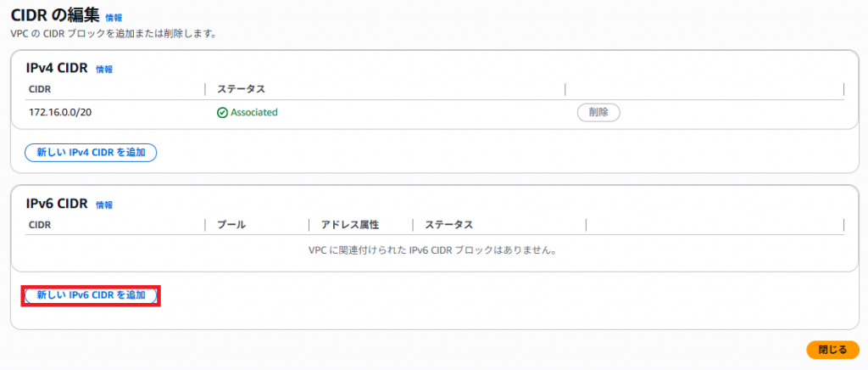Click the ステータス column header in the IPv4 table
This screenshot has width=868, height=370.
coord(241,89)
